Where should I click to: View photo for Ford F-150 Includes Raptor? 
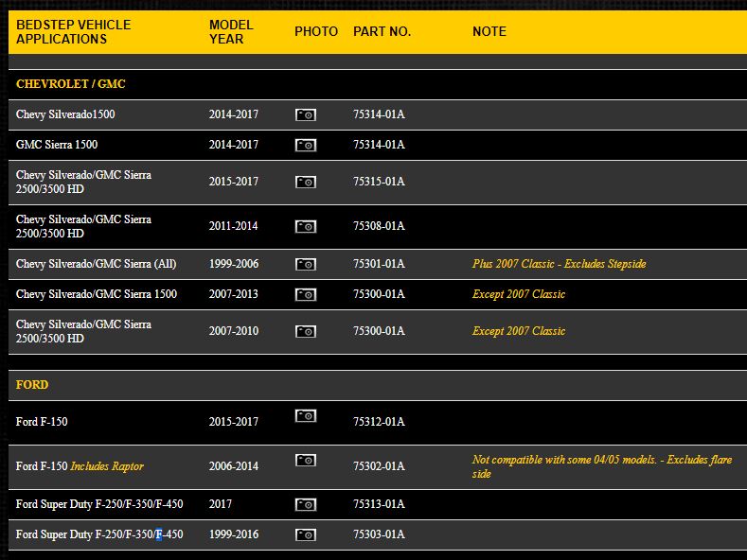coord(305,460)
